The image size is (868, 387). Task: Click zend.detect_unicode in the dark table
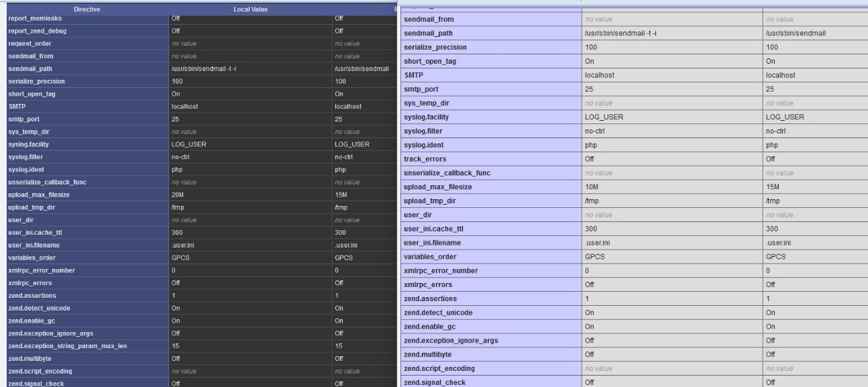[x=39, y=308]
